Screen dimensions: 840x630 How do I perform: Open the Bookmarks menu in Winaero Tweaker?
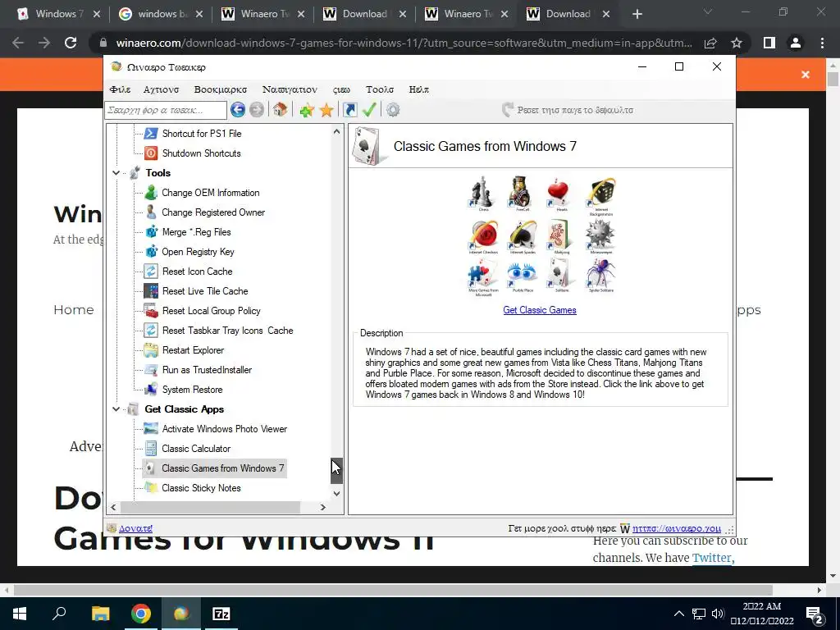221,89
